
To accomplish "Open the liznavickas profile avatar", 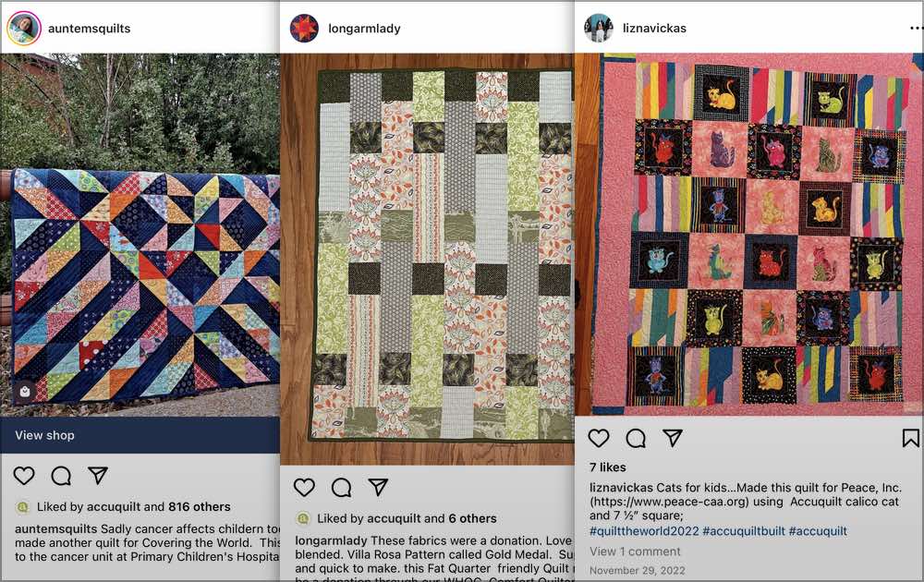I will 599,28.
